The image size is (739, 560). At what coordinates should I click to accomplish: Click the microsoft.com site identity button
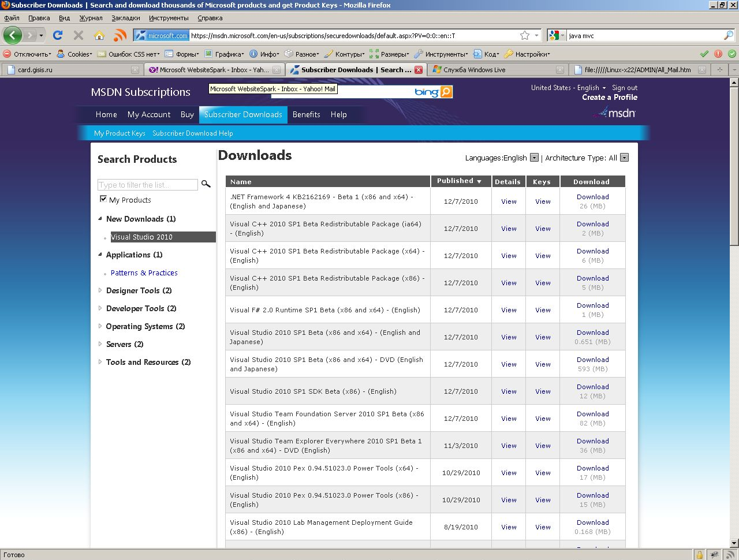click(x=162, y=35)
